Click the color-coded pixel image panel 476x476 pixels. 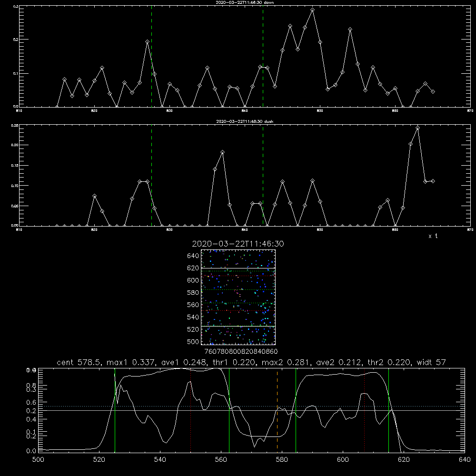(x=238, y=297)
